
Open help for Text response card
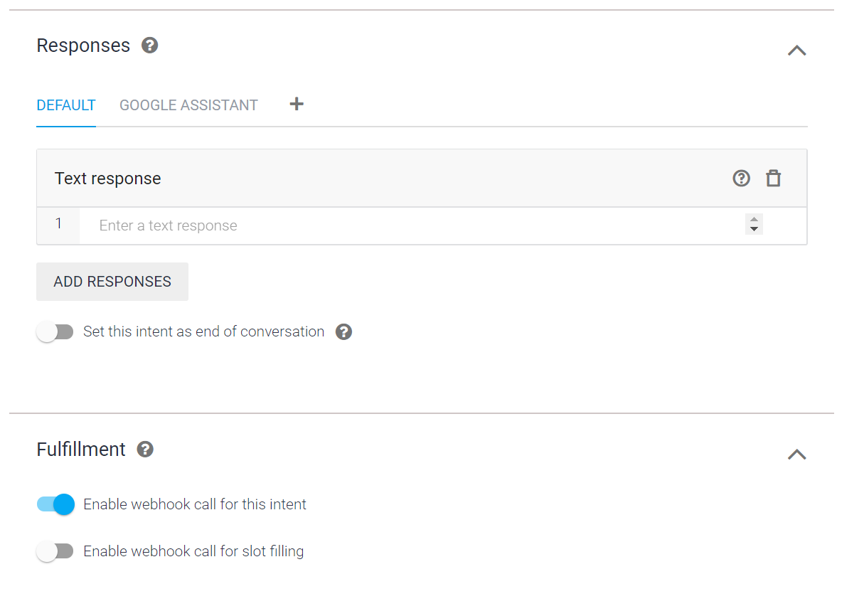741,179
